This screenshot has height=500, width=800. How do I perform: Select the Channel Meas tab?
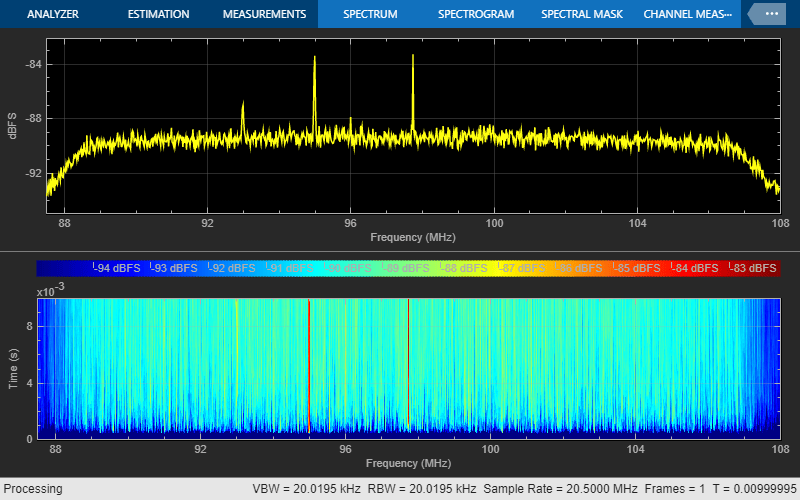click(x=688, y=14)
